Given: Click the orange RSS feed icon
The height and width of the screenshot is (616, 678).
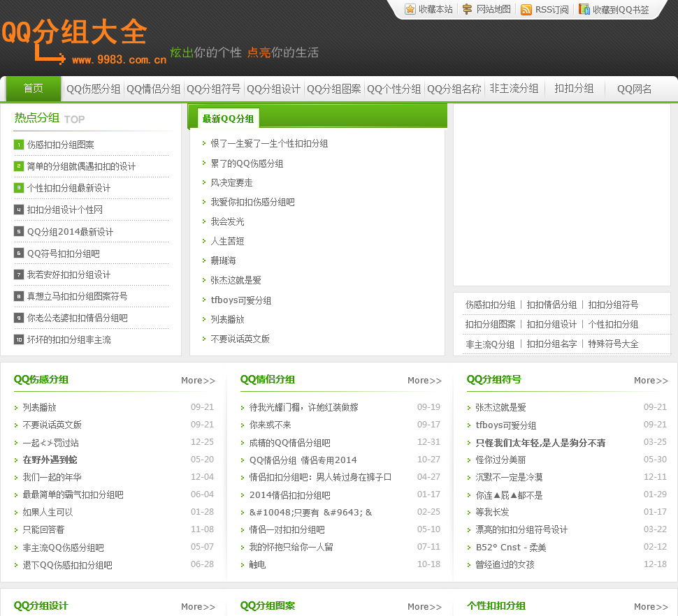Looking at the screenshot, I should pos(526,9).
